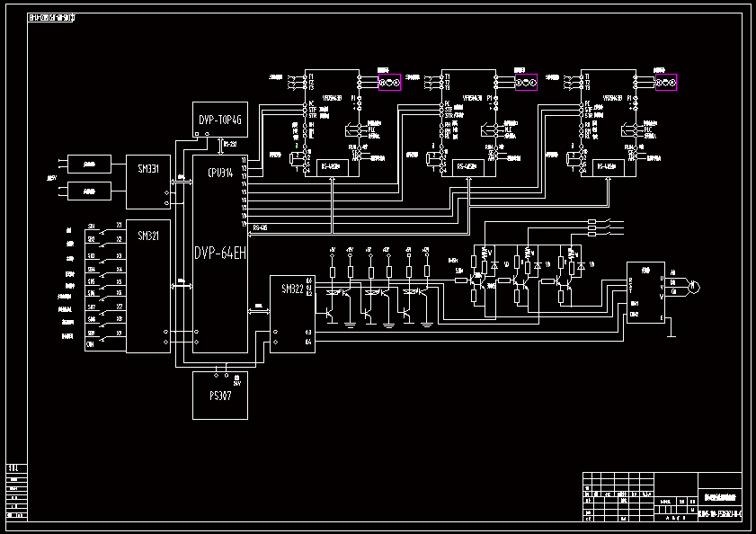Click the STF terminal label on the leftmost inverter
Viewport: 756px width, 534px height.
click(313, 110)
